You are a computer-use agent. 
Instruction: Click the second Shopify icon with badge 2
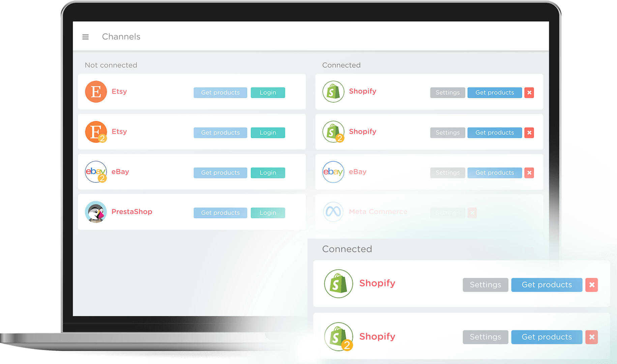[x=333, y=131]
